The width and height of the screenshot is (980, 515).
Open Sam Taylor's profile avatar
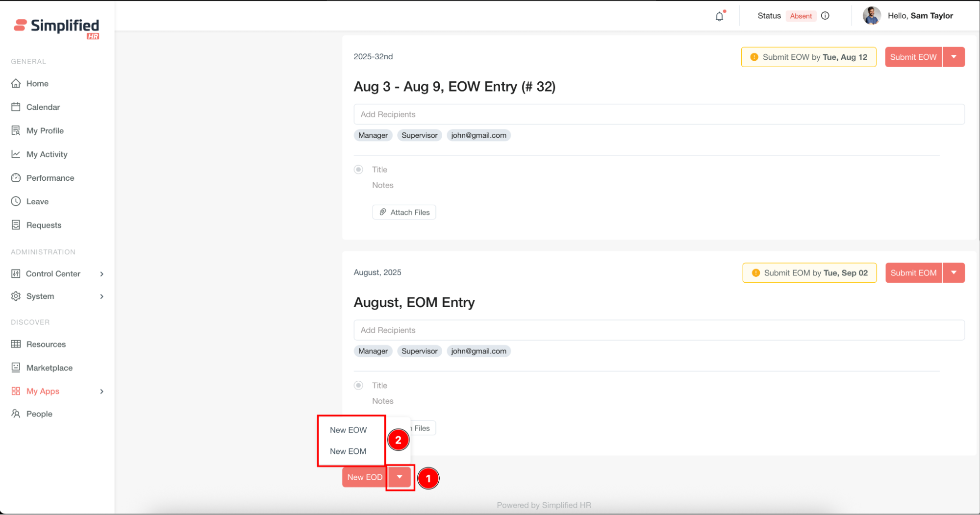872,16
